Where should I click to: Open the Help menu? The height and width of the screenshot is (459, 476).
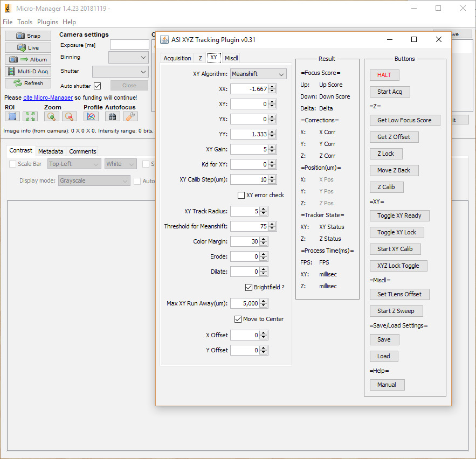(x=69, y=22)
